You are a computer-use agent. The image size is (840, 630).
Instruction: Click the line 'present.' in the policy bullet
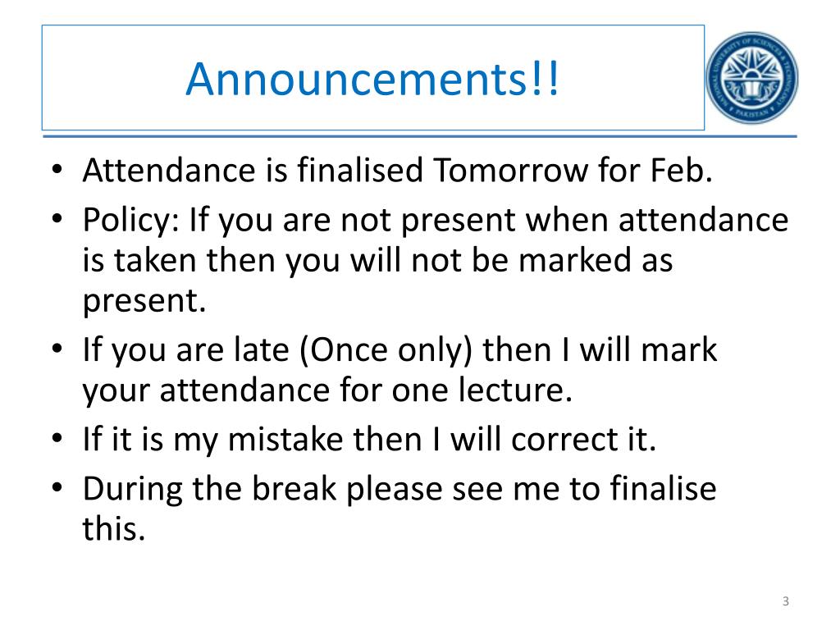[144, 301]
